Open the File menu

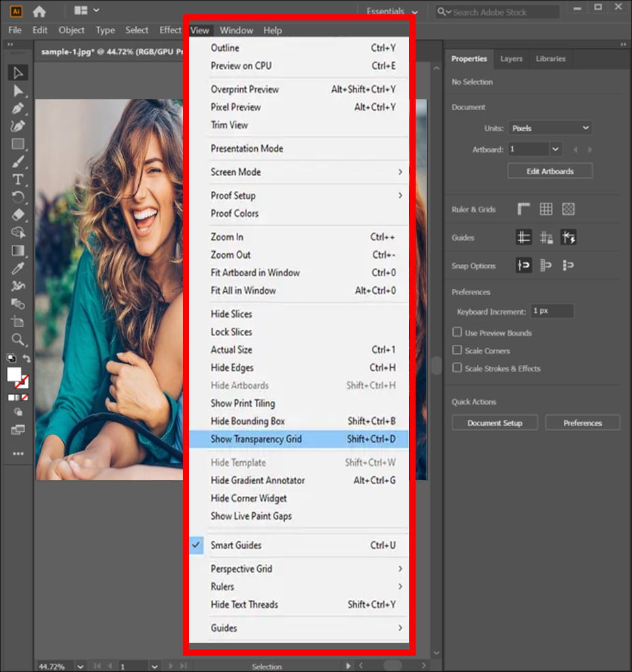(15, 30)
